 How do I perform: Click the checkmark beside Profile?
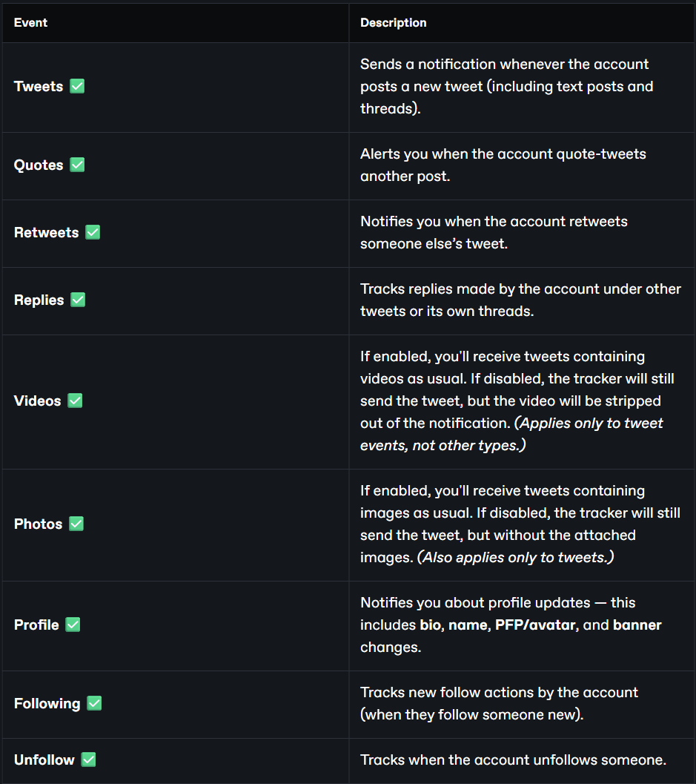[x=73, y=625]
